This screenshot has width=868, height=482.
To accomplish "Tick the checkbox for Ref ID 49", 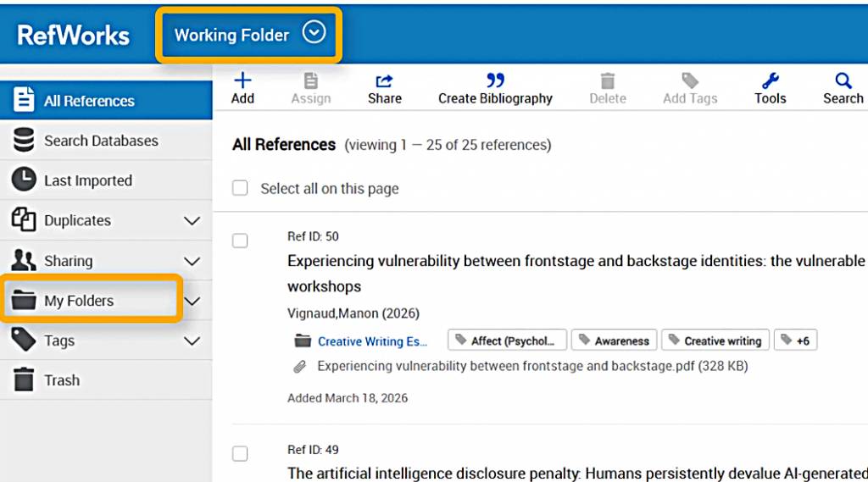I will (x=241, y=454).
